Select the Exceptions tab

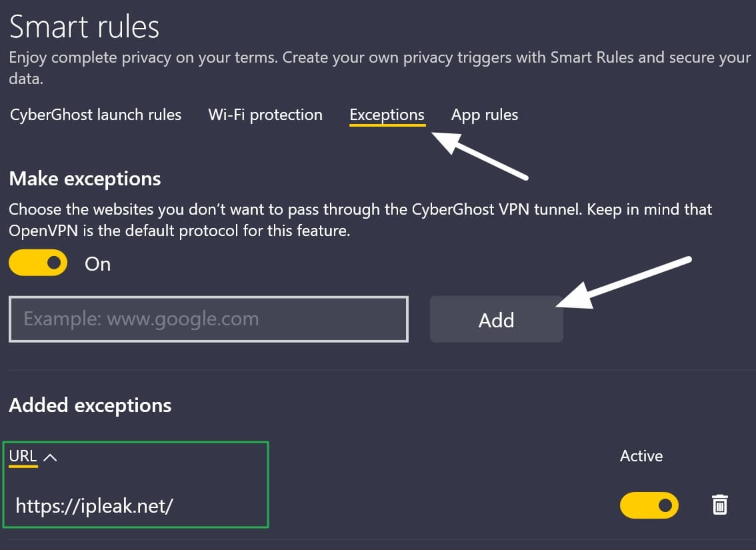click(387, 115)
